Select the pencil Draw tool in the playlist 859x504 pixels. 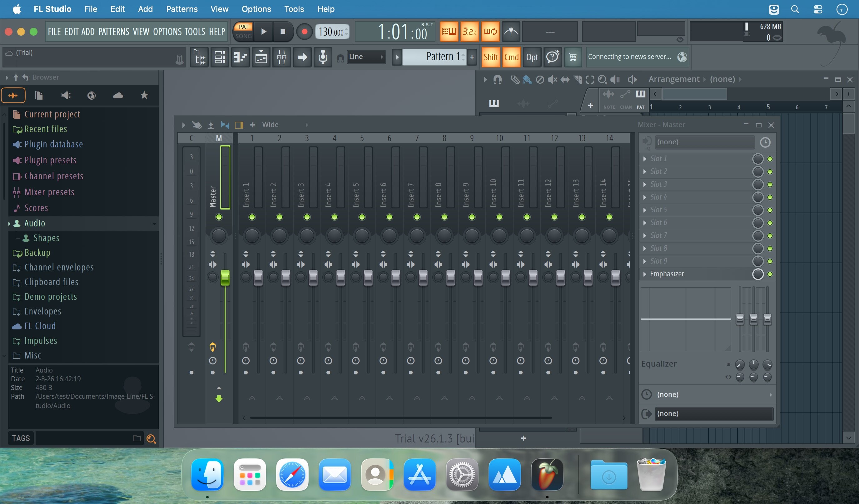(x=515, y=79)
